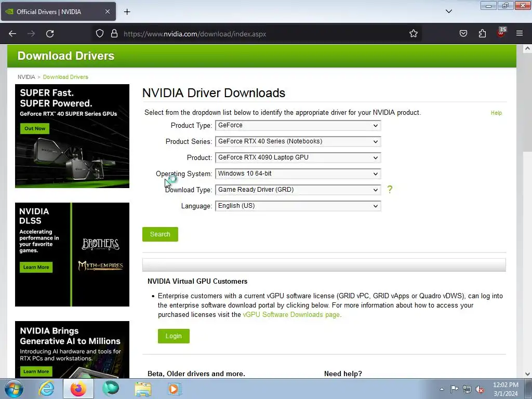
Task: Click the taskbar clock showing 12:02 PM
Action: (x=506, y=389)
